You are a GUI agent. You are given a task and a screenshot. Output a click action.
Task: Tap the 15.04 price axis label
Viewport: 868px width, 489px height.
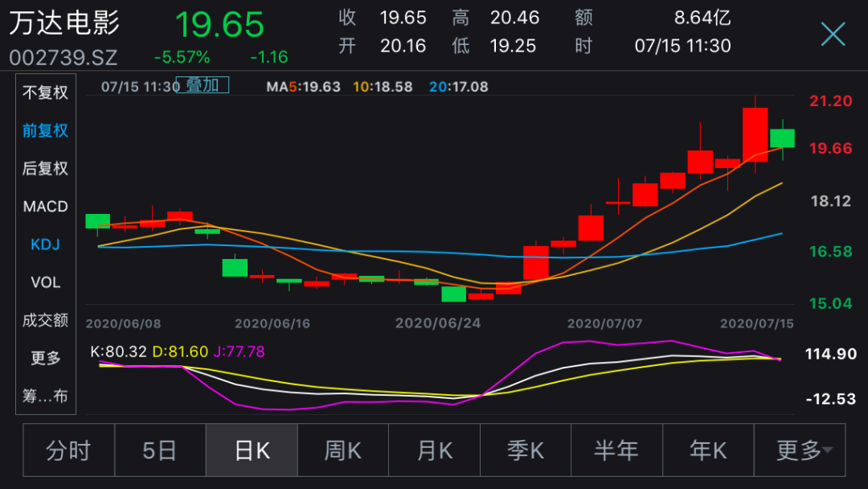coord(830,303)
